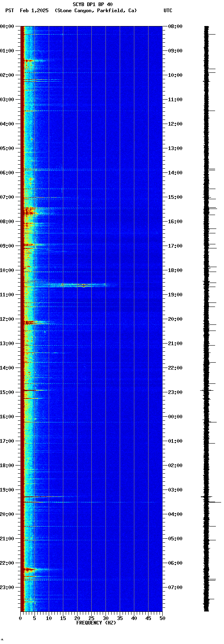Click the red low-frequency burst near 12:10 PST
The image size is (224, 644).
click(30, 322)
